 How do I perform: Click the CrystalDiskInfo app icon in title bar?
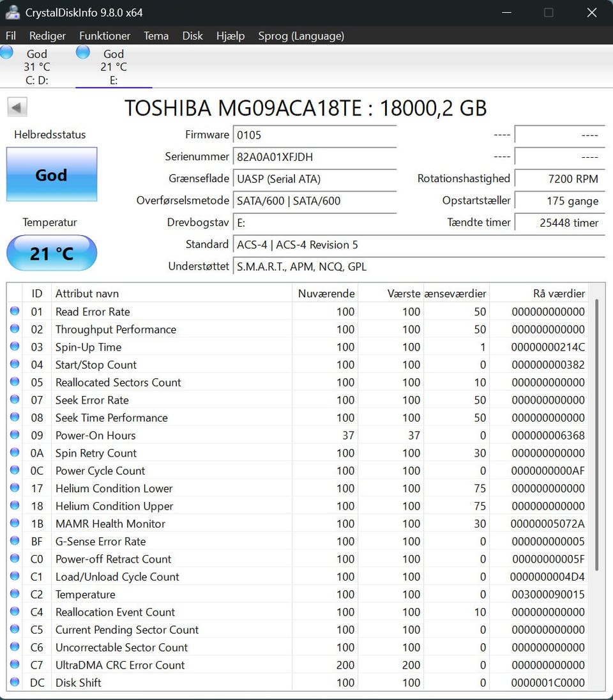click(x=12, y=13)
